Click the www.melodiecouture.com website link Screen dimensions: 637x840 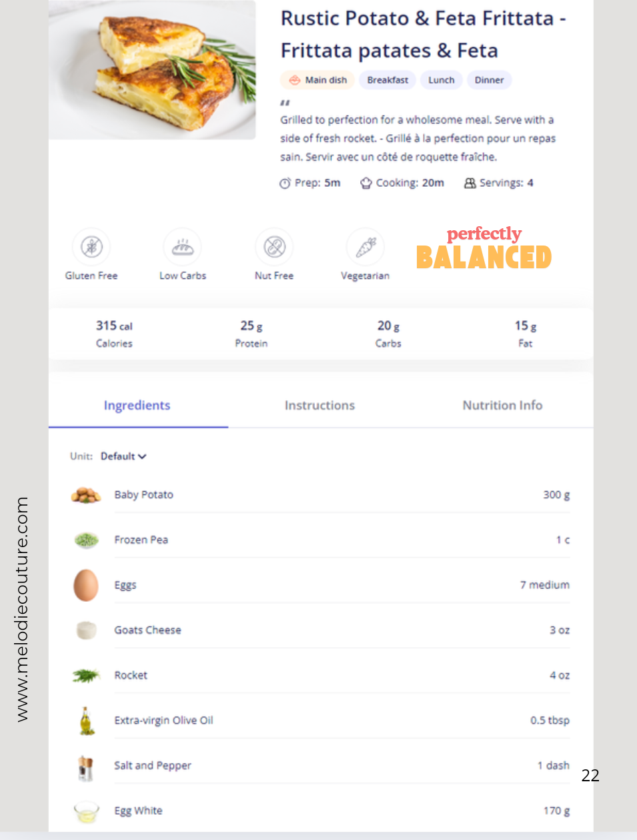pyautogui.click(x=22, y=608)
